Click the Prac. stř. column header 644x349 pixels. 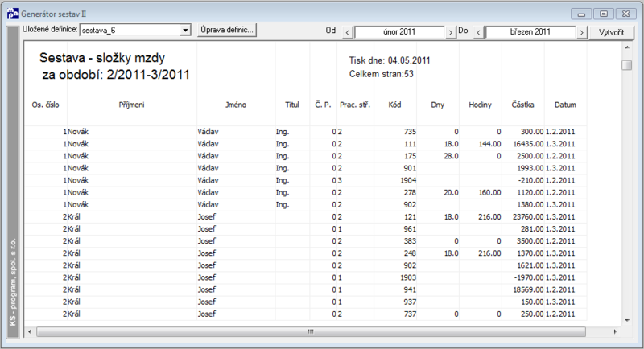[x=355, y=105]
